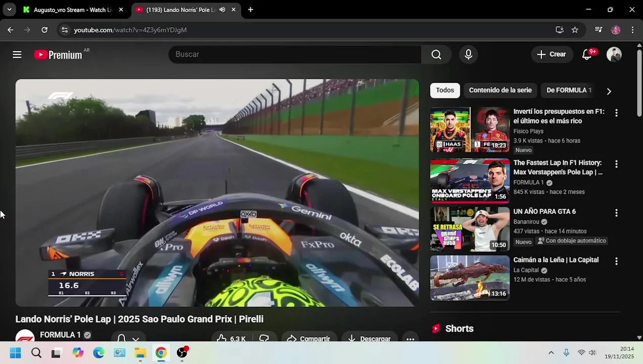Viewport: 643px width, 364px height.
Task: Open title Invertí los presupuestos en F1
Action: pyautogui.click(x=559, y=116)
